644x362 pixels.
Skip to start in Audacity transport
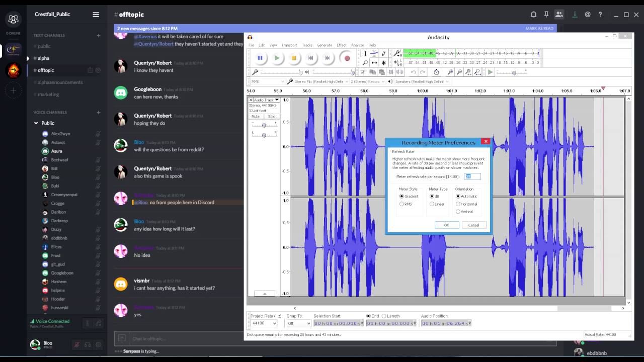[x=310, y=58]
